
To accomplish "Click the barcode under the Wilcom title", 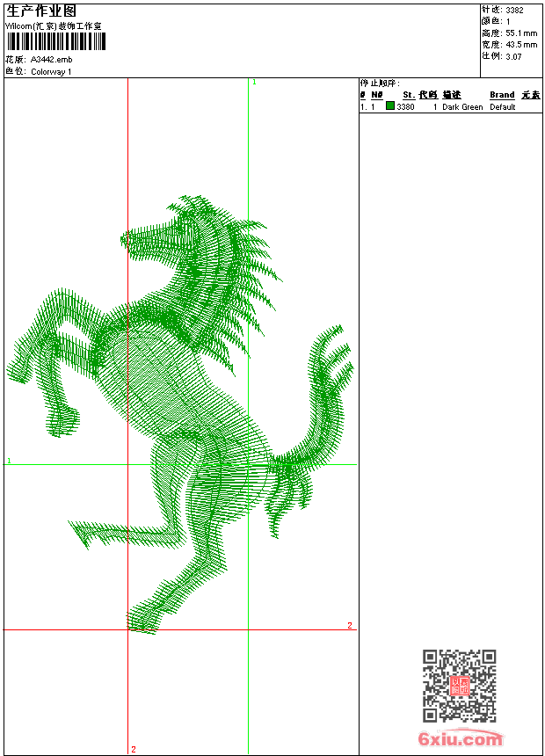I will [56, 42].
